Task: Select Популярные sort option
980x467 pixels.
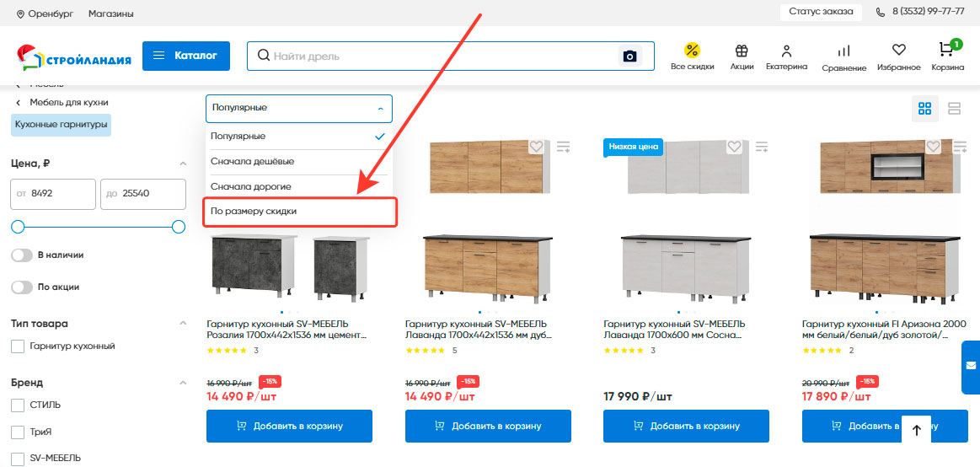Action: pos(299,137)
